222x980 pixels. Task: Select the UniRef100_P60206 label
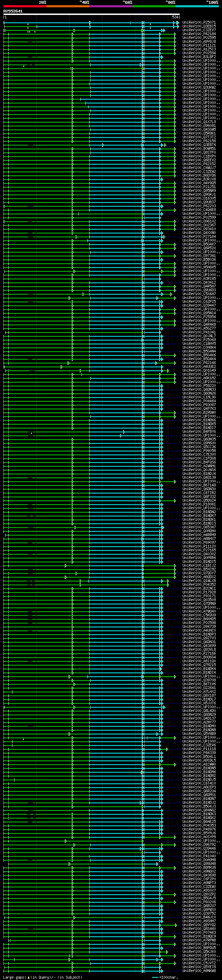click(x=199, y=902)
